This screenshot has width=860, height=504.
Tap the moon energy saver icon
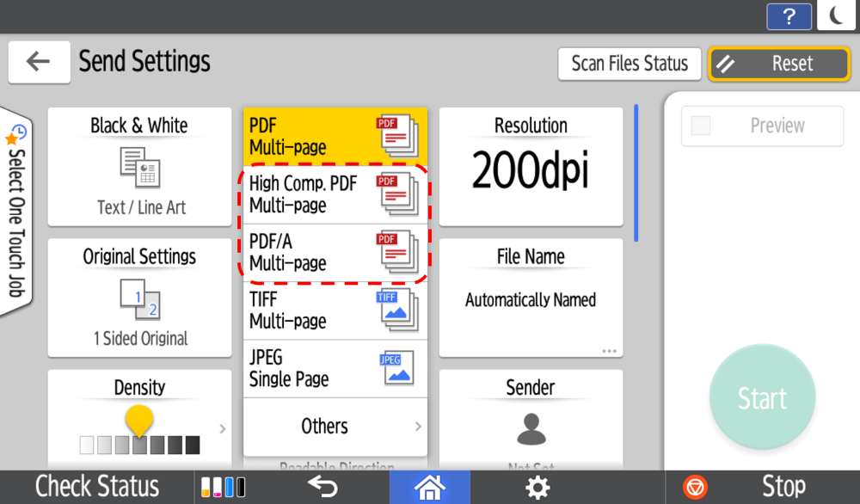[835, 16]
